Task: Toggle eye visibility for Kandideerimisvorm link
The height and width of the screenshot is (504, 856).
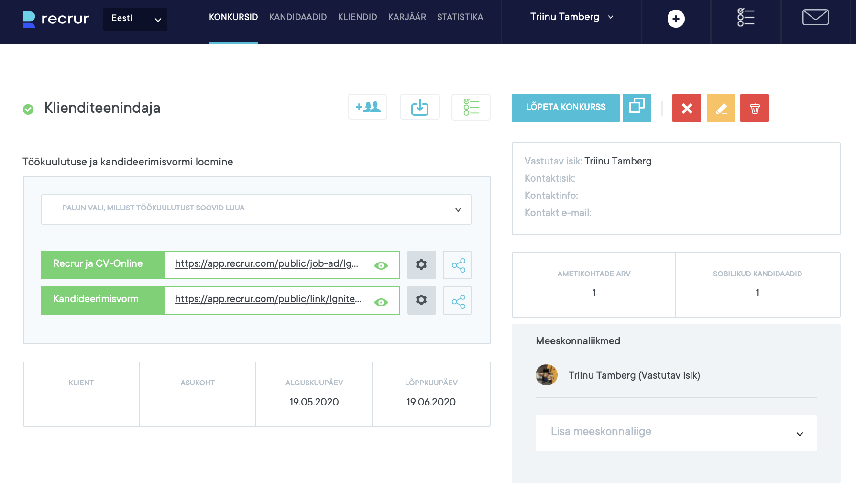Action: 381,302
